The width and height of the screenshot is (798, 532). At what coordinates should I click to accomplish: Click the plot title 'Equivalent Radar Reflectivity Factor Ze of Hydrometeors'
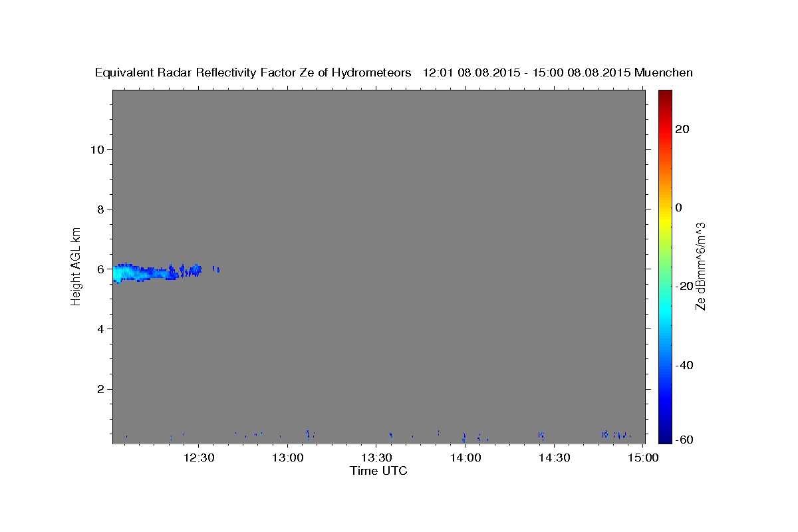pyautogui.click(x=253, y=72)
